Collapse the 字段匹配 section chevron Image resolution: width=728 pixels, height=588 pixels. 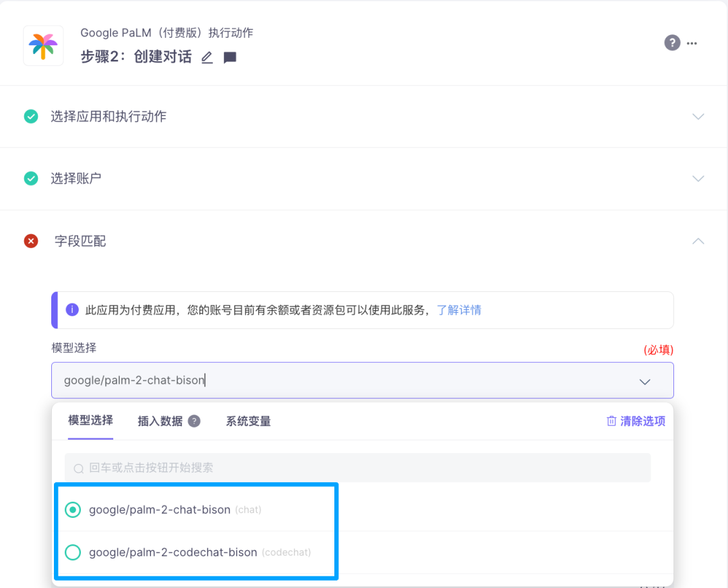(x=698, y=241)
